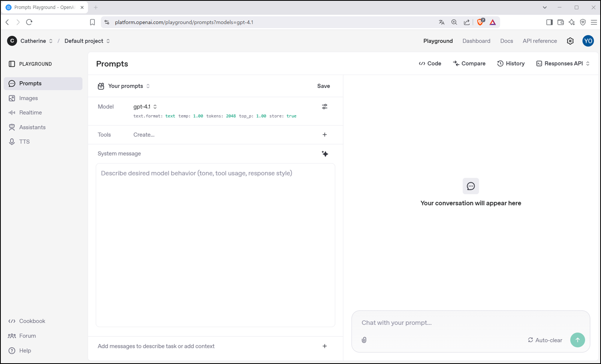Open the Brave Wallet icon
601x364 pixels.
pyautogui.click(x=561, y=22)
